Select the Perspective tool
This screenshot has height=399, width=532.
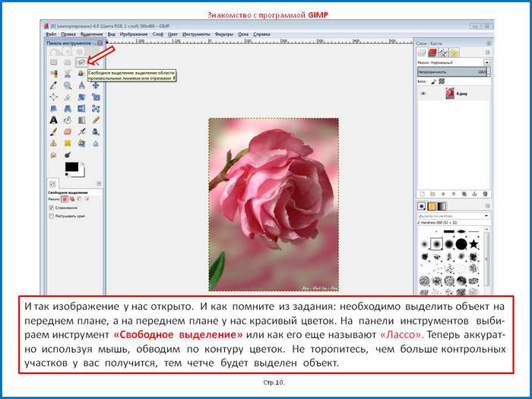68,109
